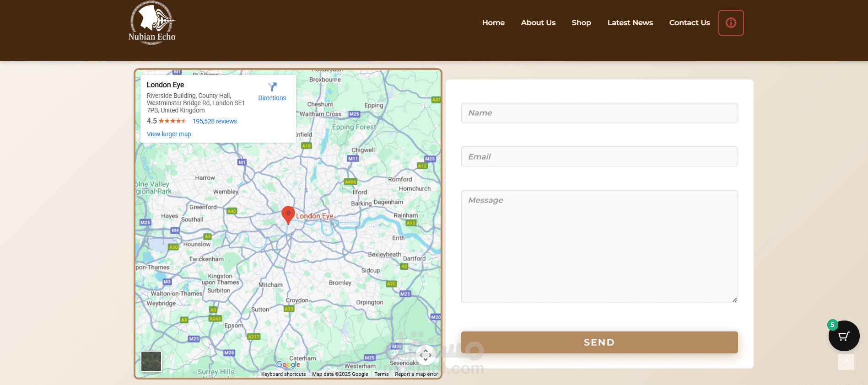Click the Waltham Cross label on map

(x=320, y=114)
